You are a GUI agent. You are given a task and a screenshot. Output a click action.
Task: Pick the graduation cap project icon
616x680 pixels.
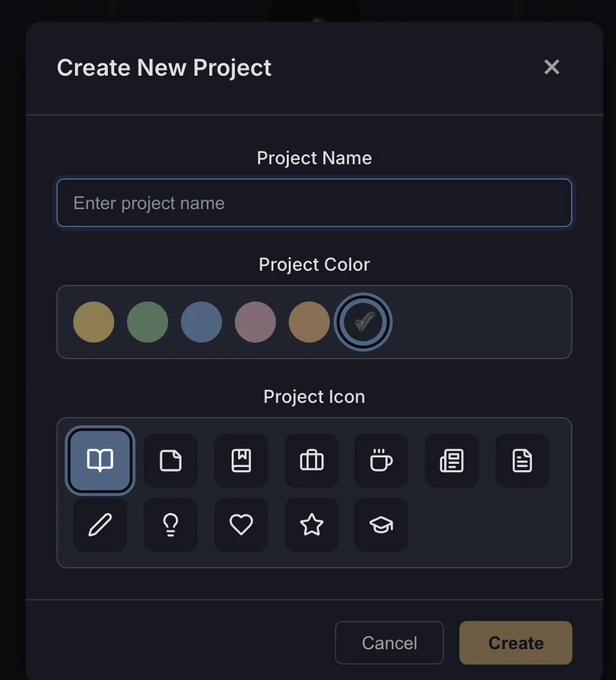381,525
